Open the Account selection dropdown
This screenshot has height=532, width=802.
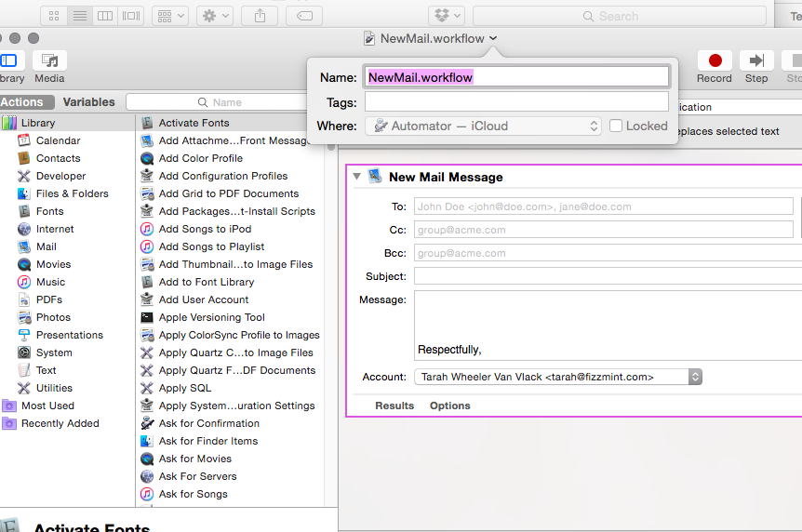pyautogui.click(x=558, y=377)
